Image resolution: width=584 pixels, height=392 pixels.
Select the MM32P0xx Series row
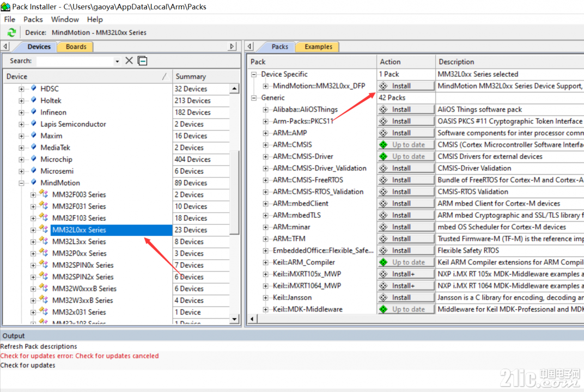[80, 254]
